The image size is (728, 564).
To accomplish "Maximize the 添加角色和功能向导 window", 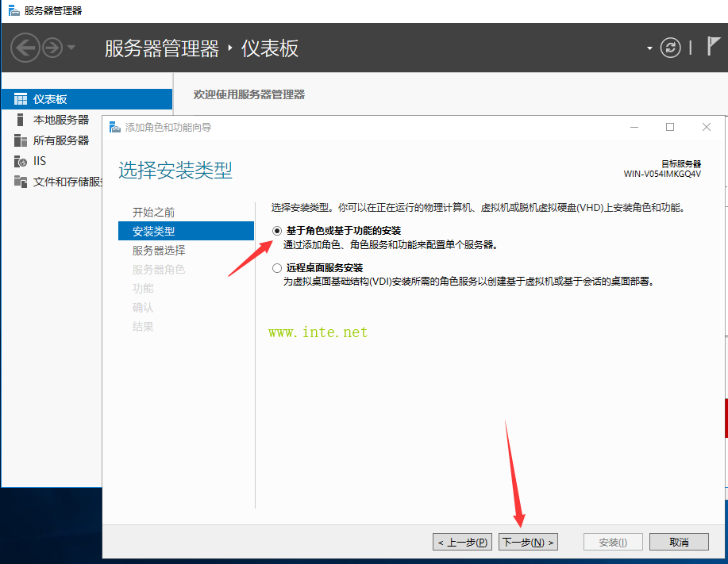I will [x=669, y=127].
